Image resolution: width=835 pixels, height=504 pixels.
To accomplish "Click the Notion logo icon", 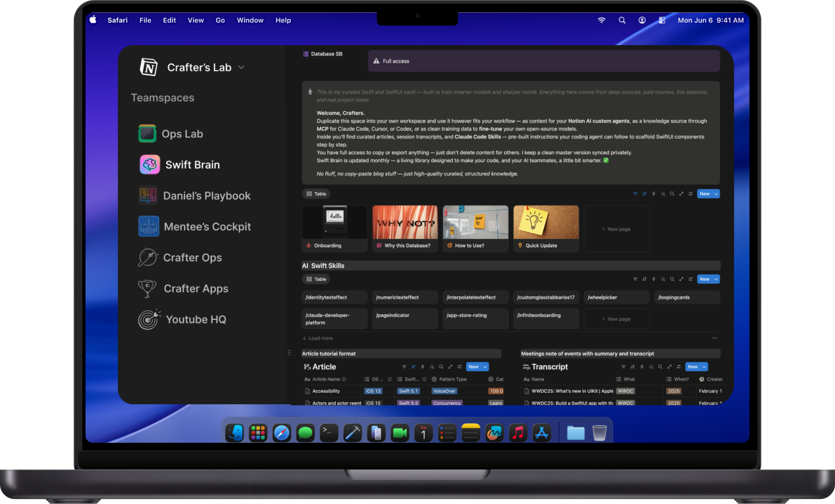I will pos(149,67).
